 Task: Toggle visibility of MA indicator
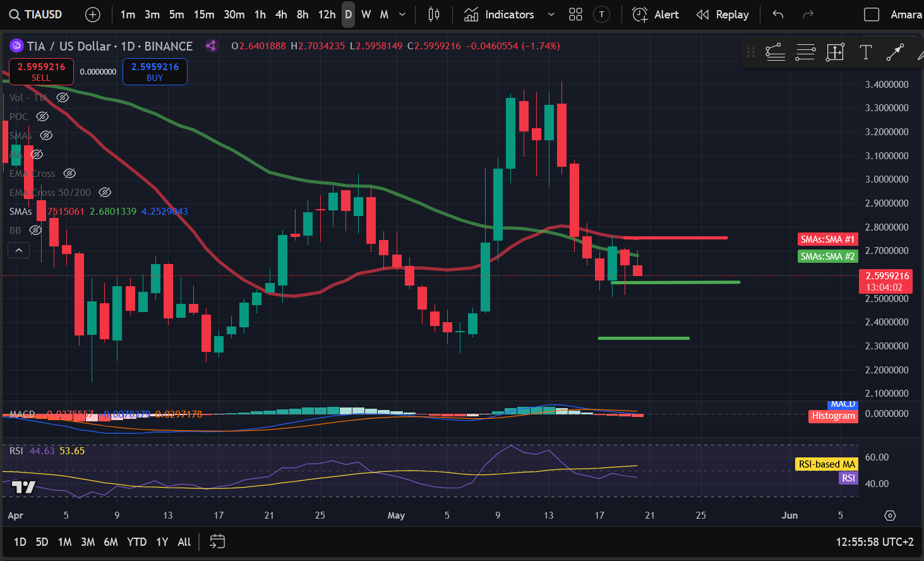37,154
